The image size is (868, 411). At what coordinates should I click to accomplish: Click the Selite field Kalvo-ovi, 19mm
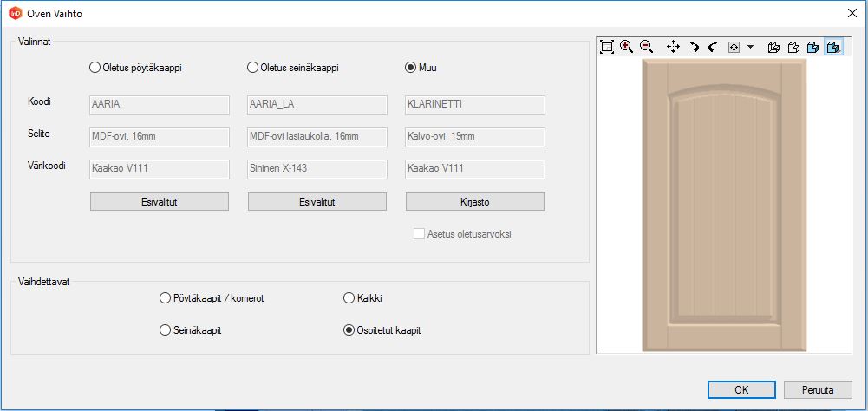tap(475, 137)
